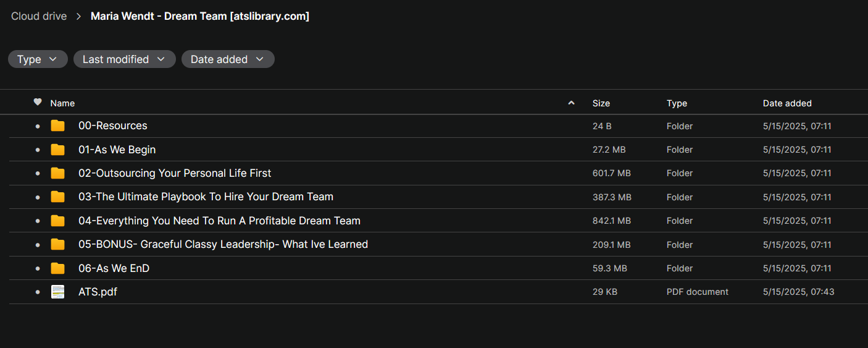Screen dimensions: 868x348
Task: Click the 00-Resources folder icon
Action: click(57, 126)
